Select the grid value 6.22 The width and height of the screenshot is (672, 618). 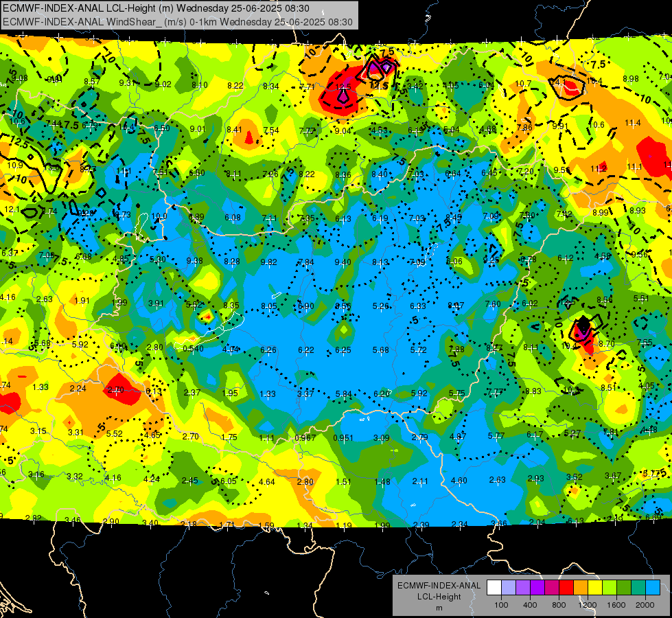click(306, 350)
